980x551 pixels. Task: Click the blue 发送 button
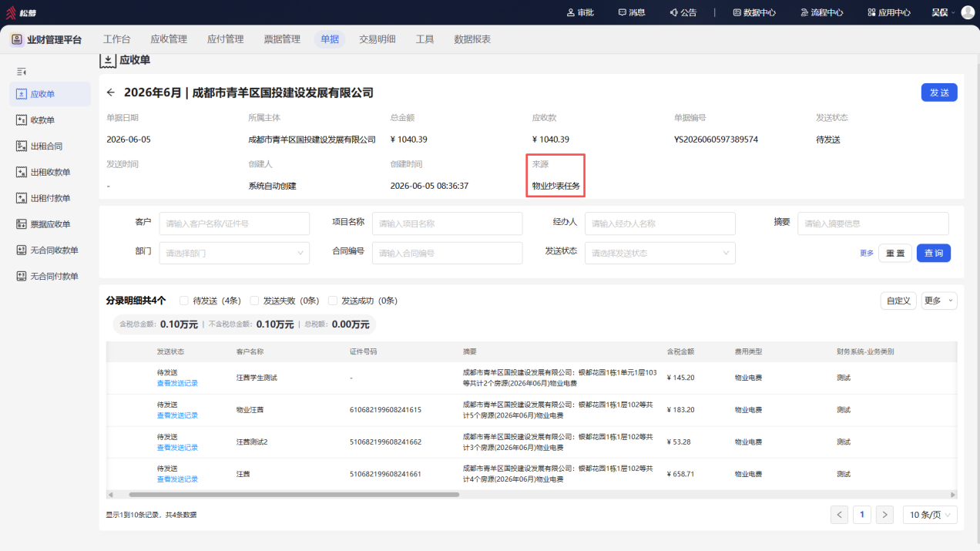[939, 92]
